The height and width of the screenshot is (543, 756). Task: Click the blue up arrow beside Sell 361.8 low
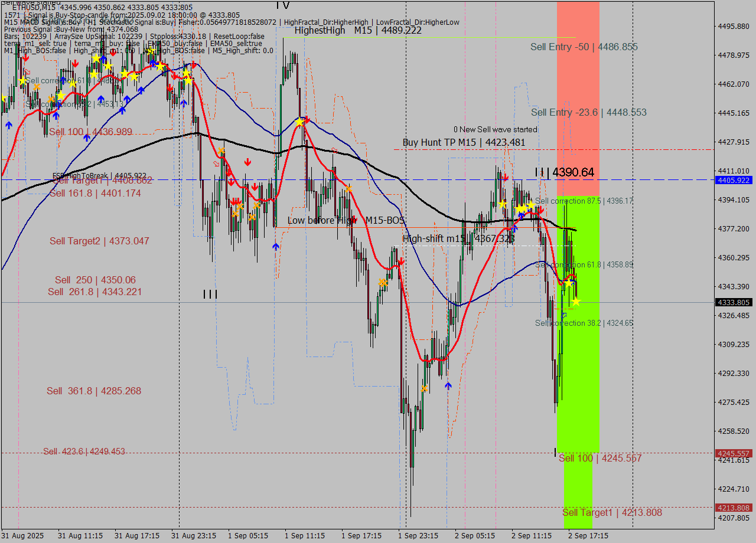click(448, 385)
